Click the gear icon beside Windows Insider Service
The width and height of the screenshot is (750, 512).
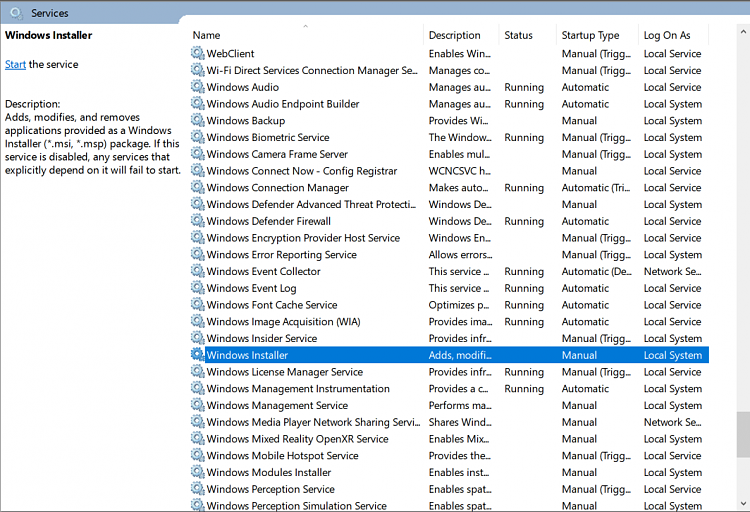[198, 338]
